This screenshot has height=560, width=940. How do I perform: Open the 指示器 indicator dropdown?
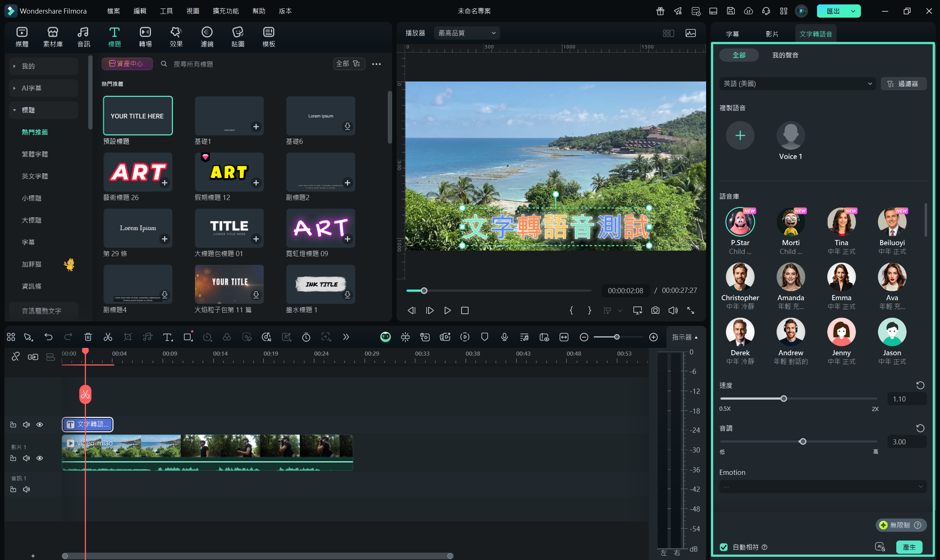684,337
